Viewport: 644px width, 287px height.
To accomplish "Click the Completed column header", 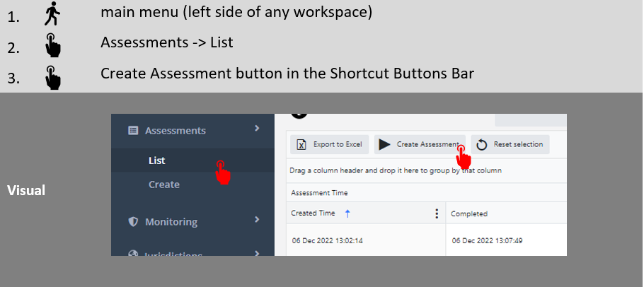I will pos(469,213).
